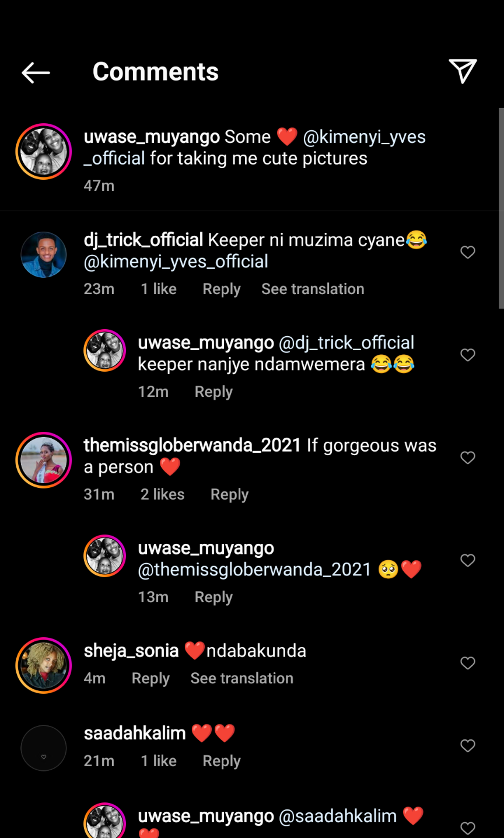This screenshot has width=504, height=838.
Task: Tap the back arrow icon
Action: click(36, 72)
